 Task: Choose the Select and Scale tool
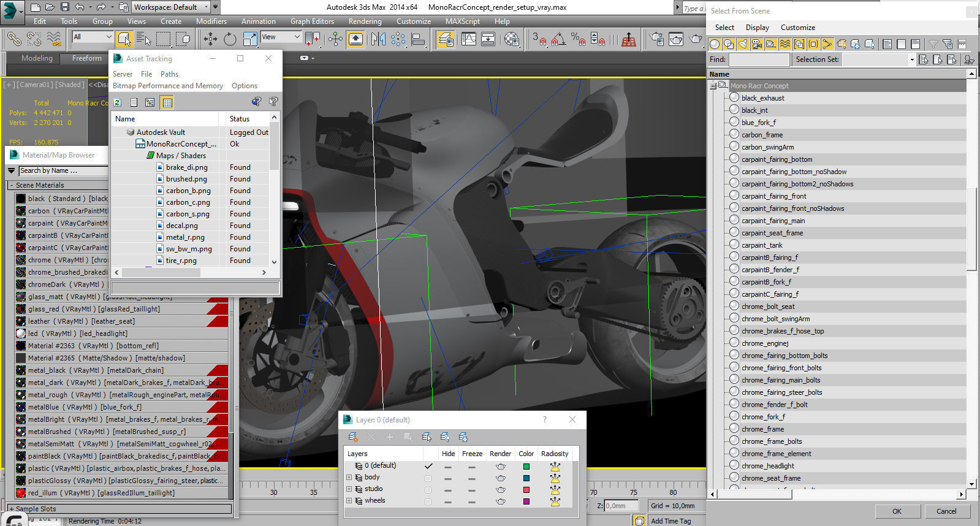click(x=250, y=39)
